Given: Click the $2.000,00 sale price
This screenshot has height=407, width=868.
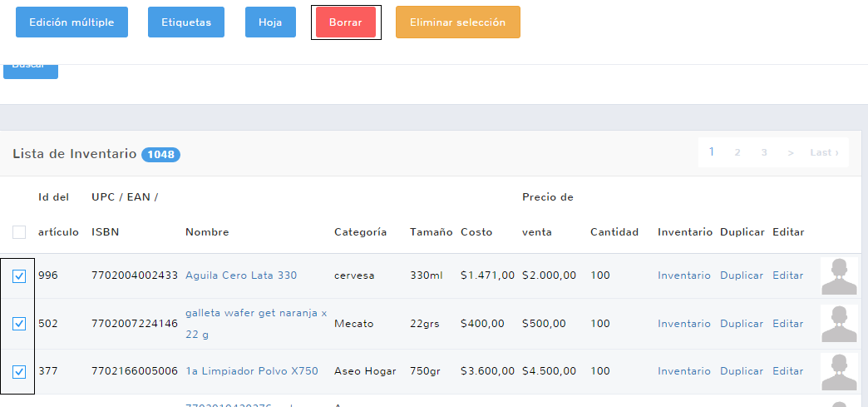Looking at the screenshot, I should pyautogui.click(x=549, y=275).
